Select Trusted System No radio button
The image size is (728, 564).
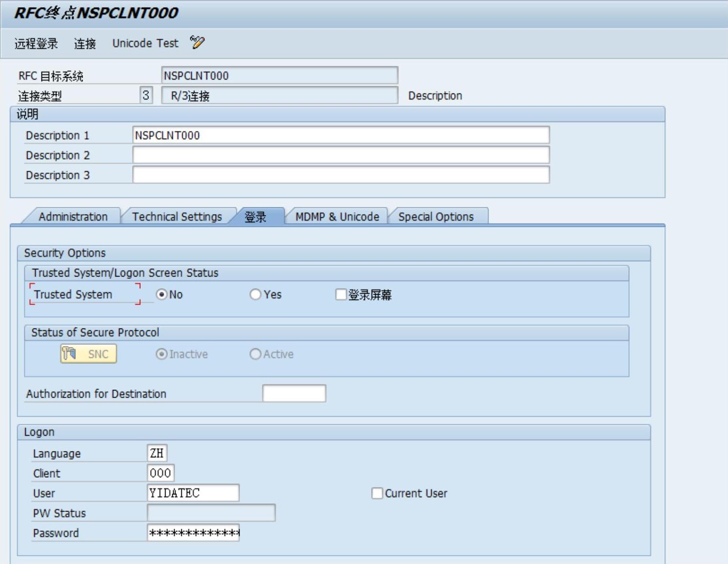(162, 295)
